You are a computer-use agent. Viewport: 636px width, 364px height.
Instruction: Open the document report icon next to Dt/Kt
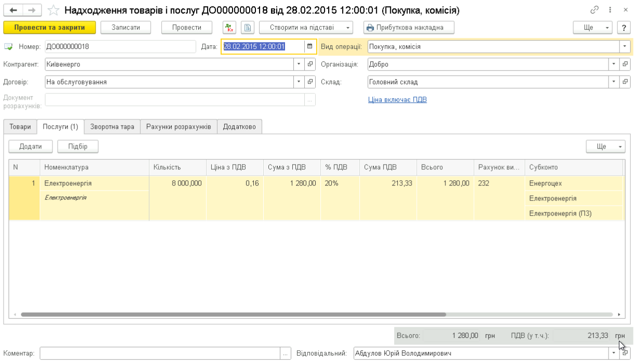[x=247, y=28]
